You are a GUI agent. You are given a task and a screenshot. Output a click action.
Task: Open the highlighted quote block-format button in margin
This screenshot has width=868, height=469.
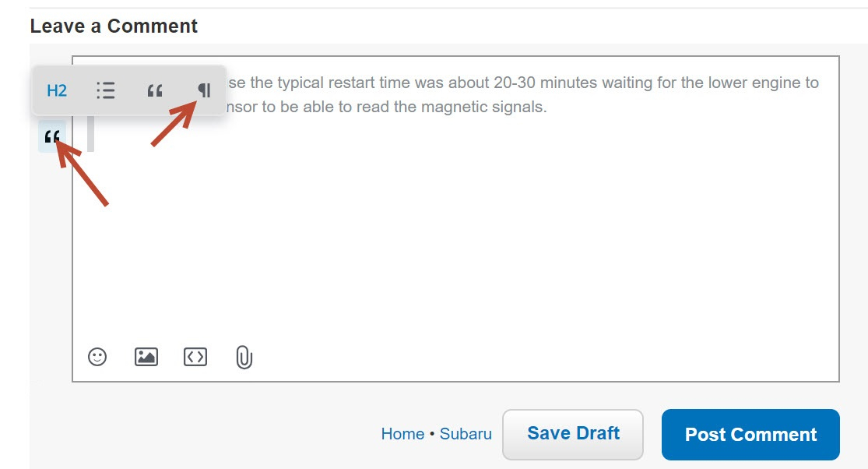click(x=52, y=136)
